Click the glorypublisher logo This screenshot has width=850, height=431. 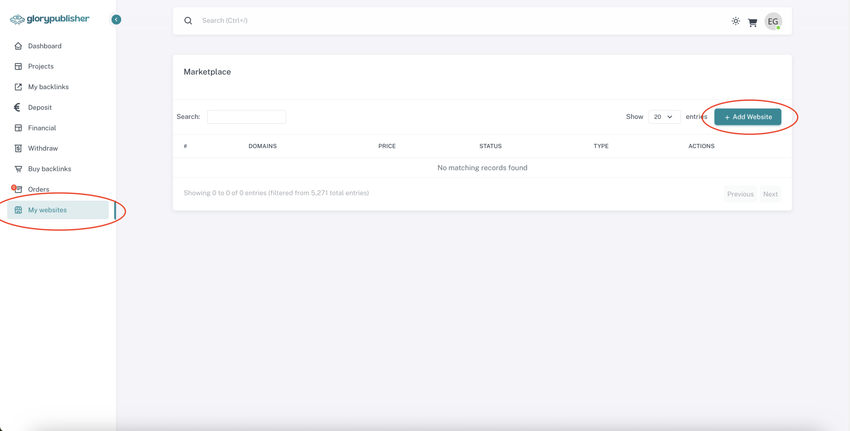(x=49, y=20)
